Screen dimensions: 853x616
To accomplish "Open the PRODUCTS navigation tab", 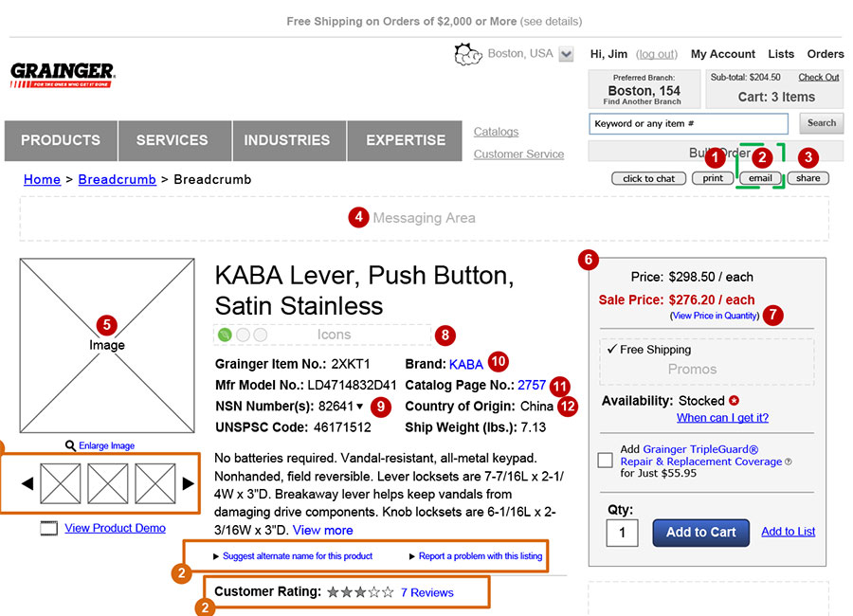I will coord(61,140).
